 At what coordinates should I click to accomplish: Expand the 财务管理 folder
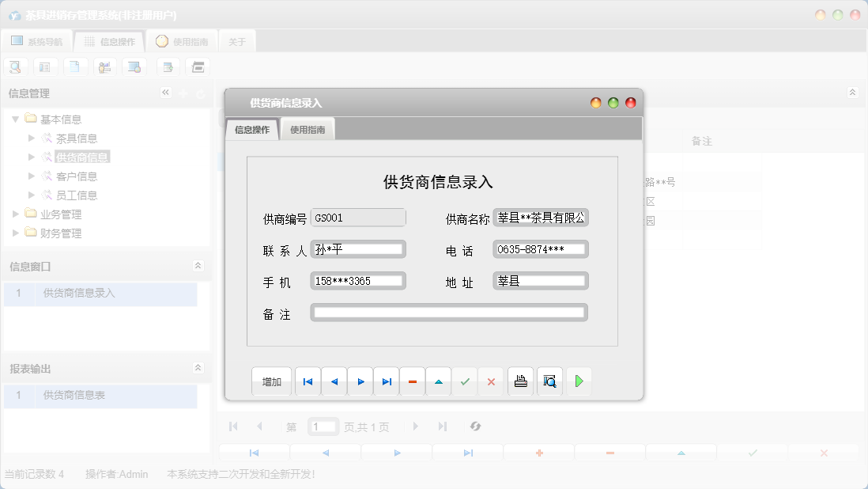point(13,233)
